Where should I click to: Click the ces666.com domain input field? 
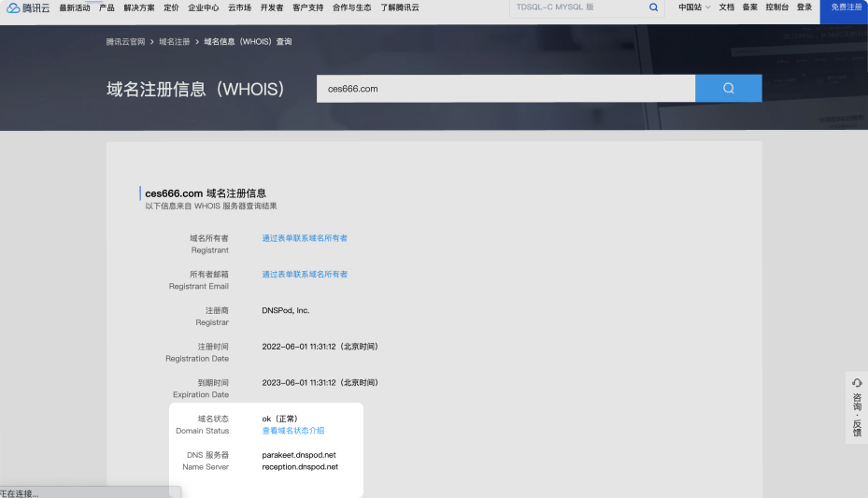pyautogui.click(x=506, y=89)
